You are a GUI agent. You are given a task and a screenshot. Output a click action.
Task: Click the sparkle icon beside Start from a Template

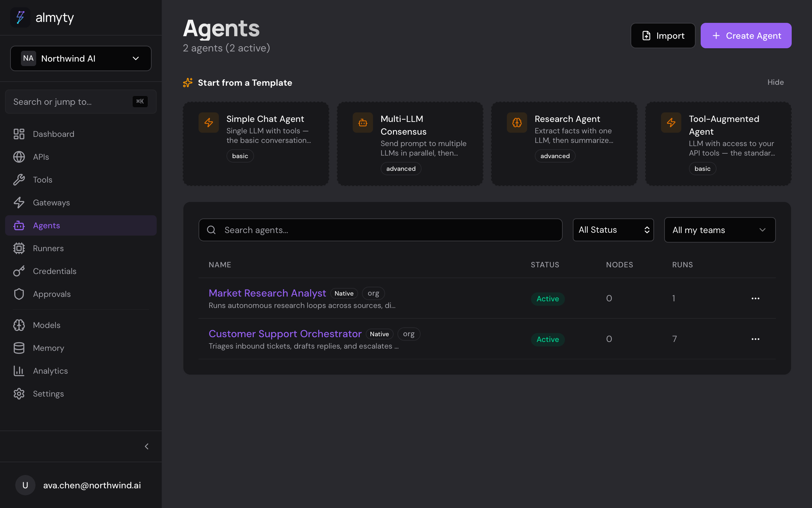click(188, 83)
